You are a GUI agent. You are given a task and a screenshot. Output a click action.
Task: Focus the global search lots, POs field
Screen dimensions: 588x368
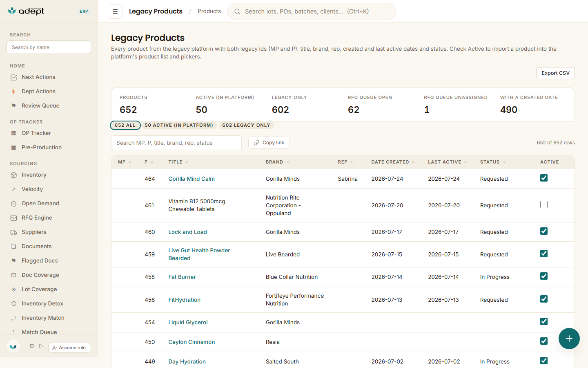(312, 11)
